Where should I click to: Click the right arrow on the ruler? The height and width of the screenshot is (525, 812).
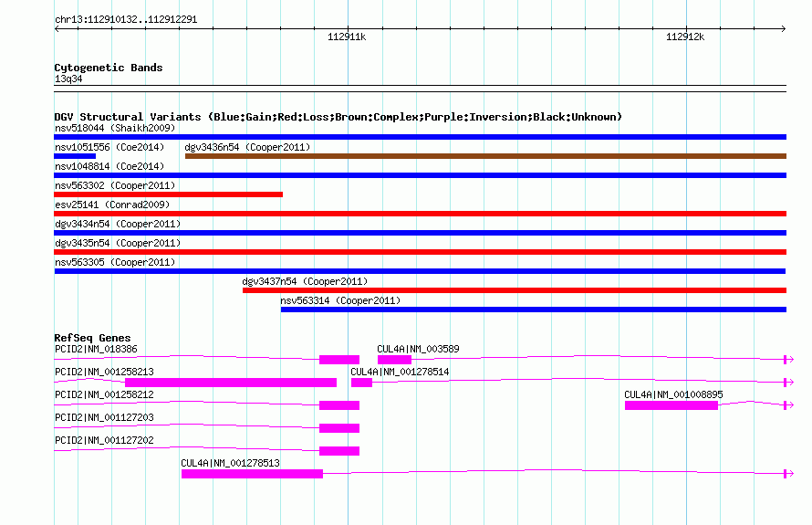tap(784, 29)
